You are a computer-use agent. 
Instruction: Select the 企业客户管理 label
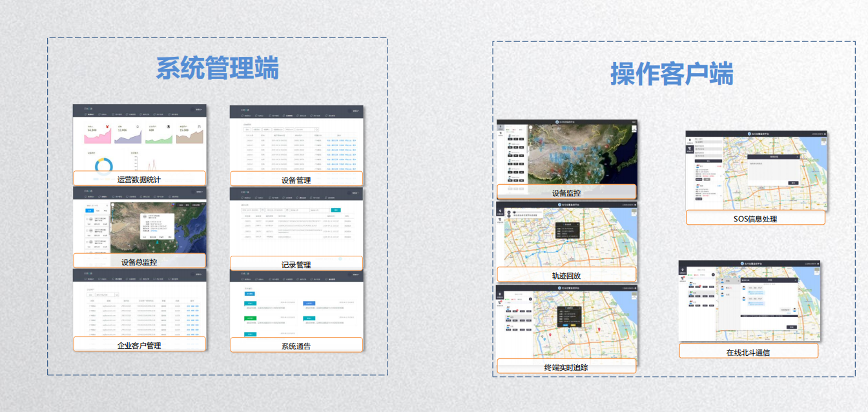pos(139,345)
